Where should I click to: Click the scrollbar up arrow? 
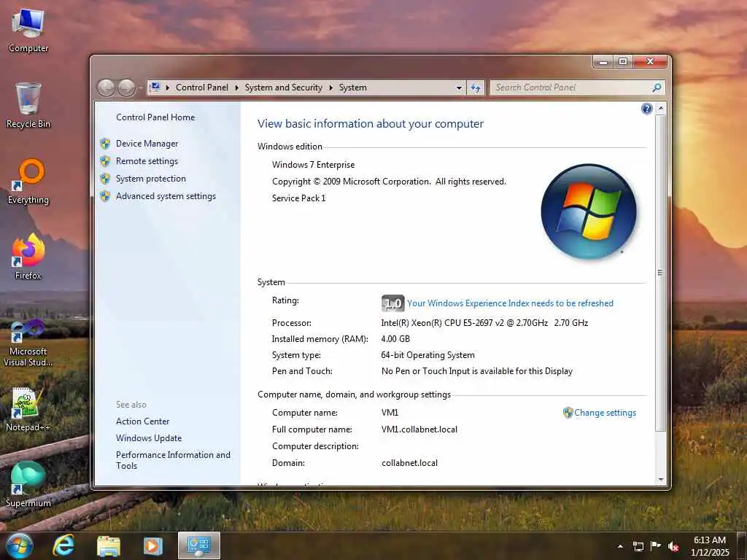point(661,109)
